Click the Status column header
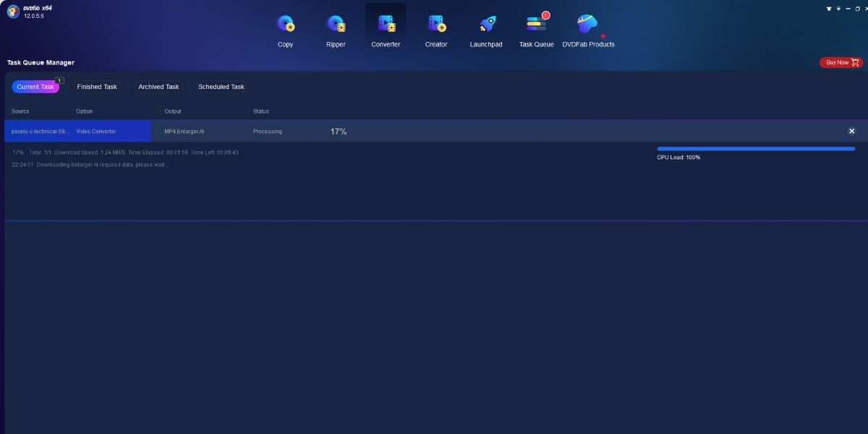Screen dimensions: 868x434 click(x=261, y=111)
